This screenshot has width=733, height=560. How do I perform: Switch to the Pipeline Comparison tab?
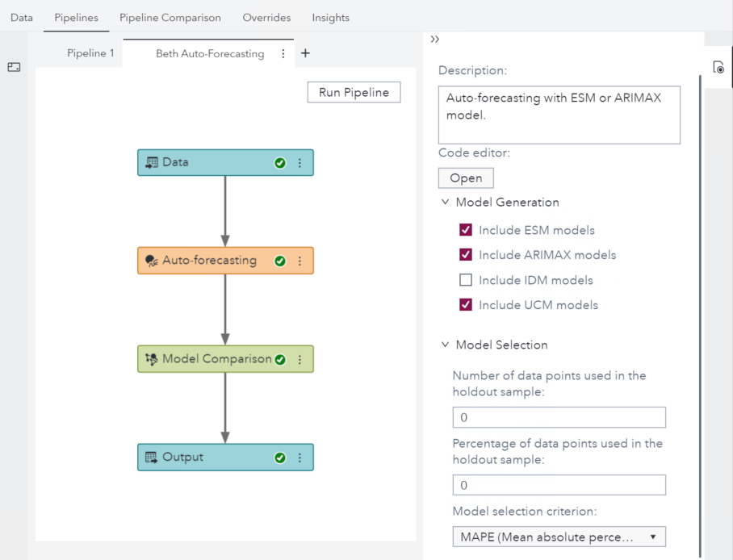coord(170,17)
